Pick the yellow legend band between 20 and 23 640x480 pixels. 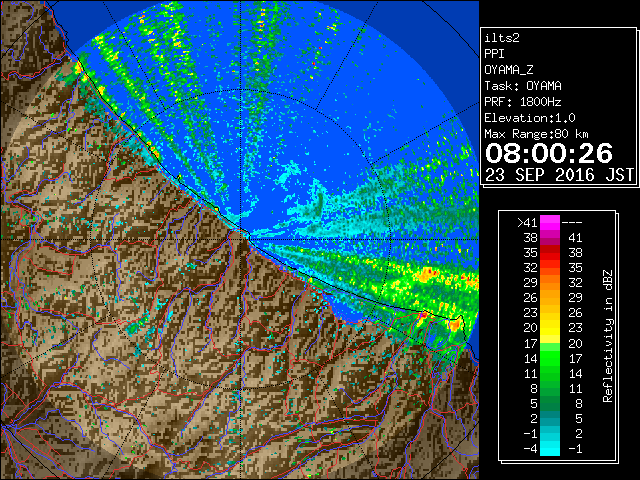(550, 328)
